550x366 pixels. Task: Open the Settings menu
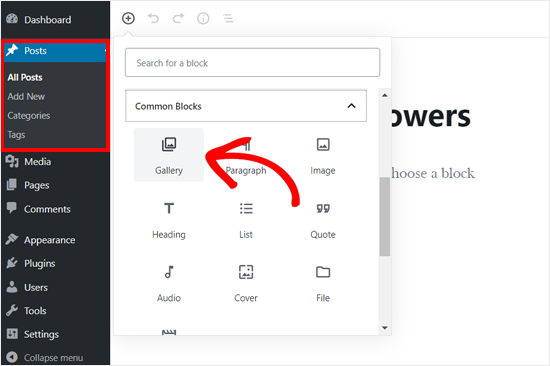tap(55, 334)
